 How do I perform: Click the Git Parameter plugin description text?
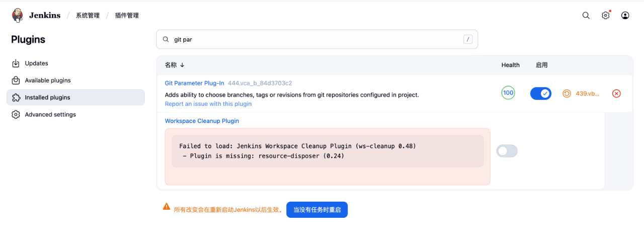[292, 95]
